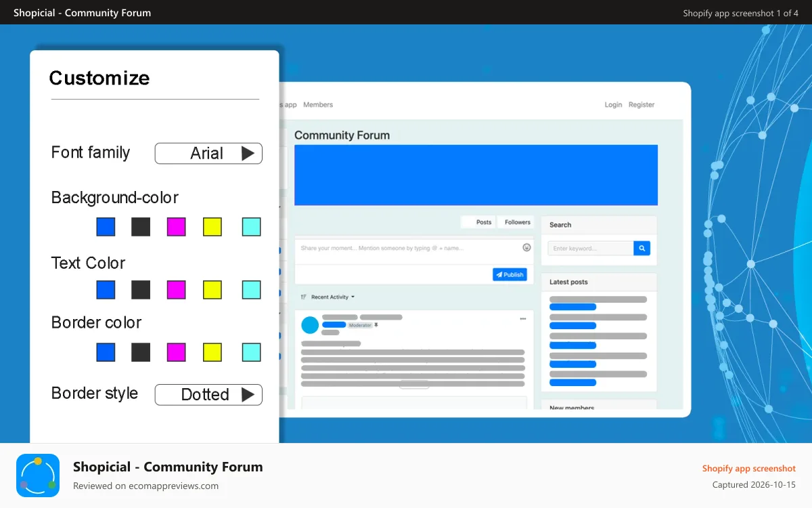Pick yellow Background-color swatch
This screenshot has height=508, width=812.
pyautogui.click(x=212, y=227)
